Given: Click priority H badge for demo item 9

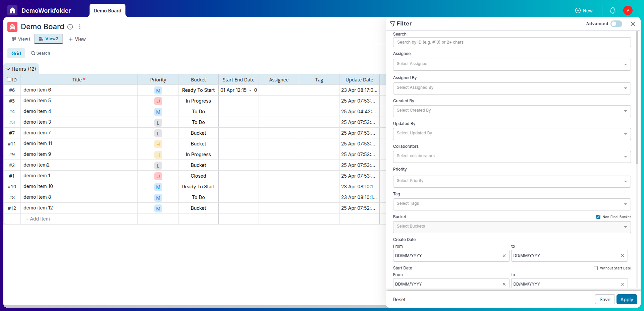Looking at the screenshot, I should (x=158, y=155).
